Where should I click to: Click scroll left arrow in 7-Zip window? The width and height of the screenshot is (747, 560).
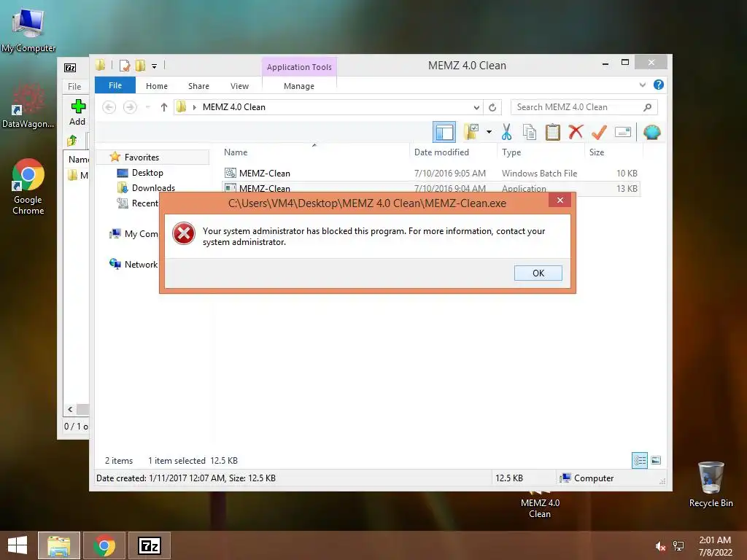point(70,409)
